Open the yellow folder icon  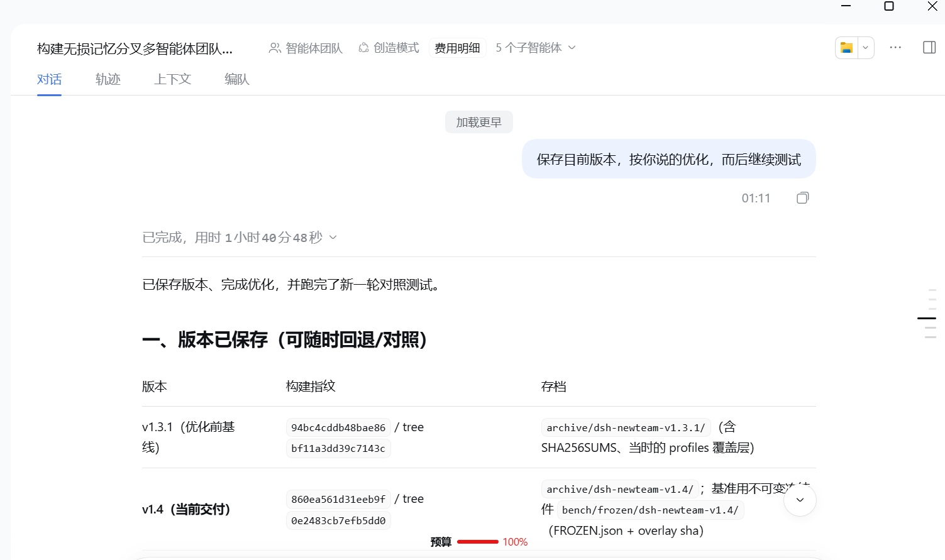coord(846,48)
